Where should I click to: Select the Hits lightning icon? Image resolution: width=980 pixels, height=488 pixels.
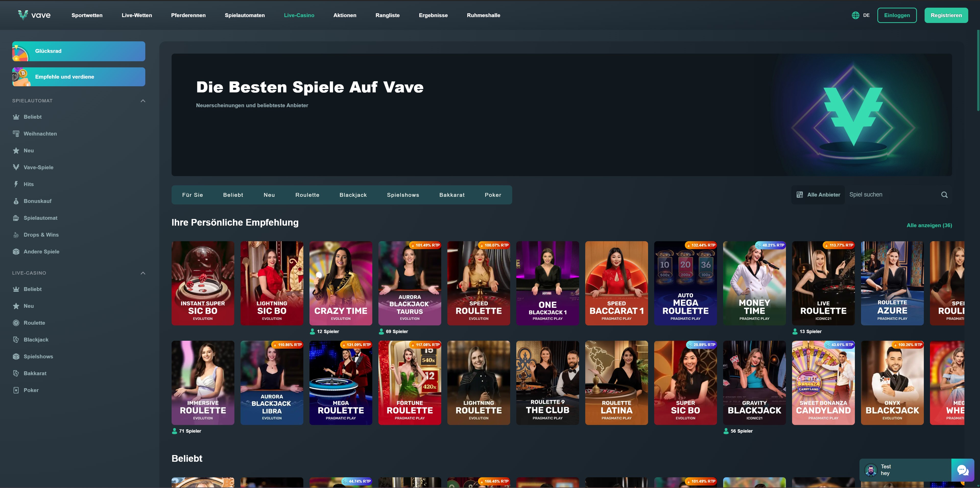click(16, 184)
